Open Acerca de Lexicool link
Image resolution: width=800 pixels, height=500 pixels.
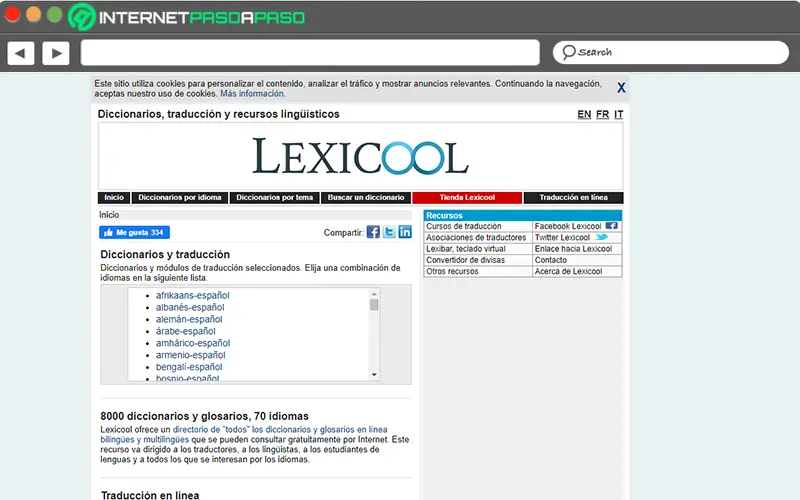click(x=568, y=271)
